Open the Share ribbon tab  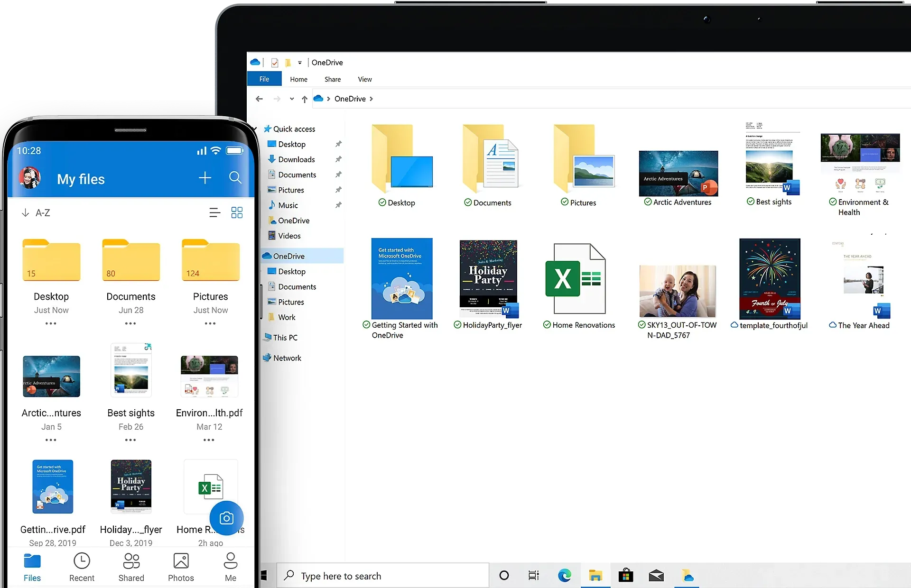pyautogui.click(x=333, y=79)
